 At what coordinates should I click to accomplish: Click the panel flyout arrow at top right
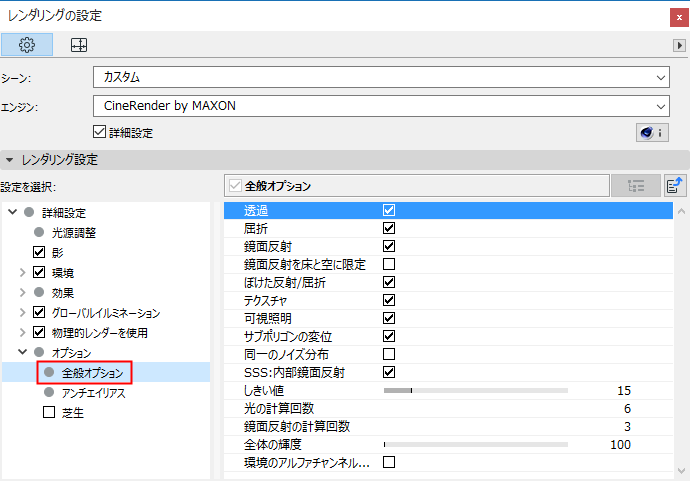tap(679, 45)
